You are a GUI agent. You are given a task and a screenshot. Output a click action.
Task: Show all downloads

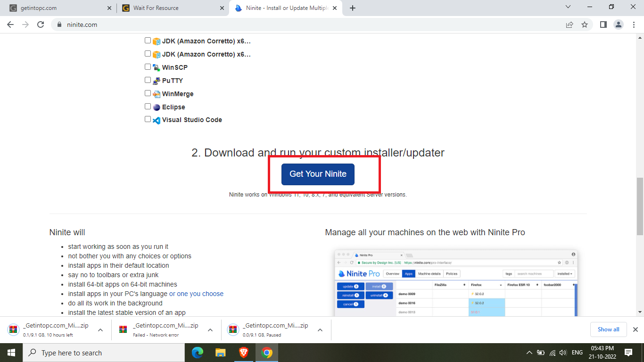click(x=608, y=329)
